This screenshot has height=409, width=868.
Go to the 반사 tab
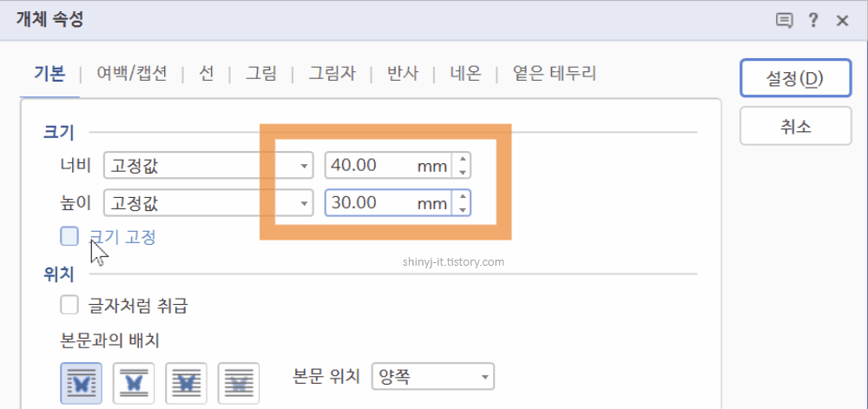point(403,74)
